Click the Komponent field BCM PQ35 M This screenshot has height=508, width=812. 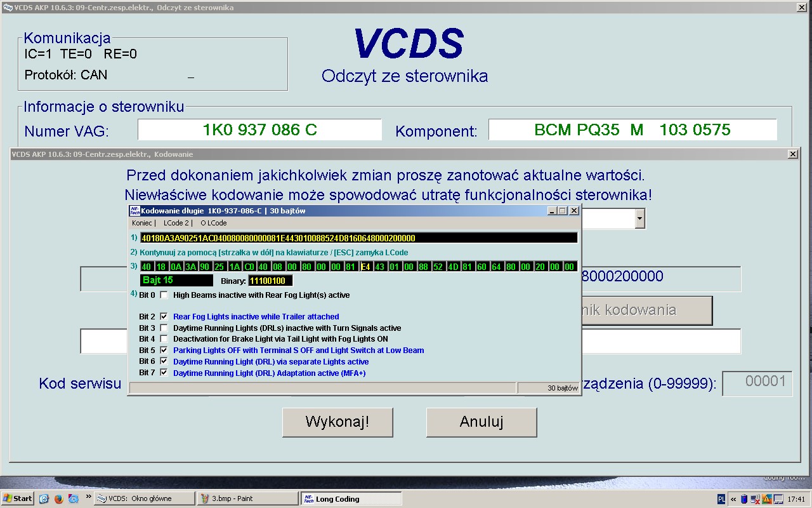pyautogui.click(x=632, y=130)
